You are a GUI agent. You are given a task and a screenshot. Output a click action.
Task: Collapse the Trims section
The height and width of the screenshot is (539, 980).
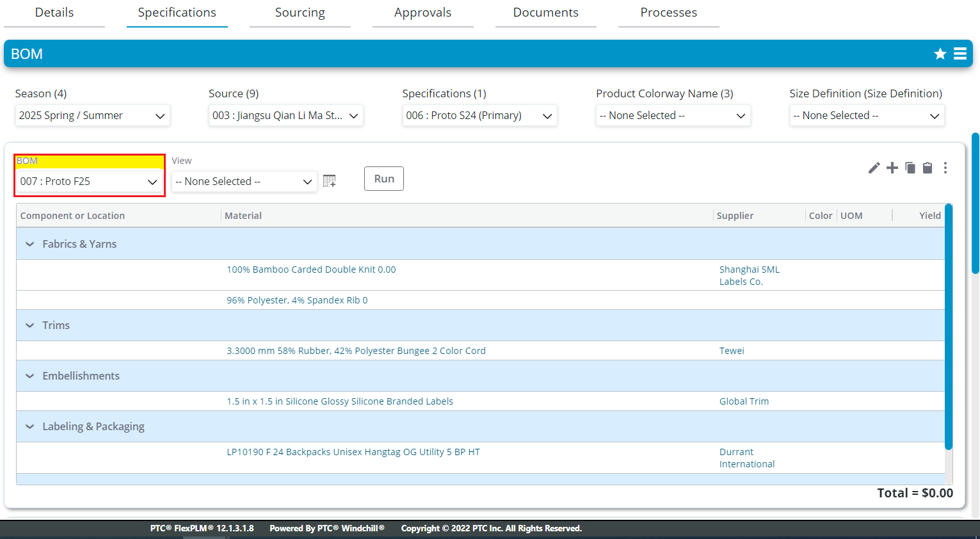[x=29, y=325]
